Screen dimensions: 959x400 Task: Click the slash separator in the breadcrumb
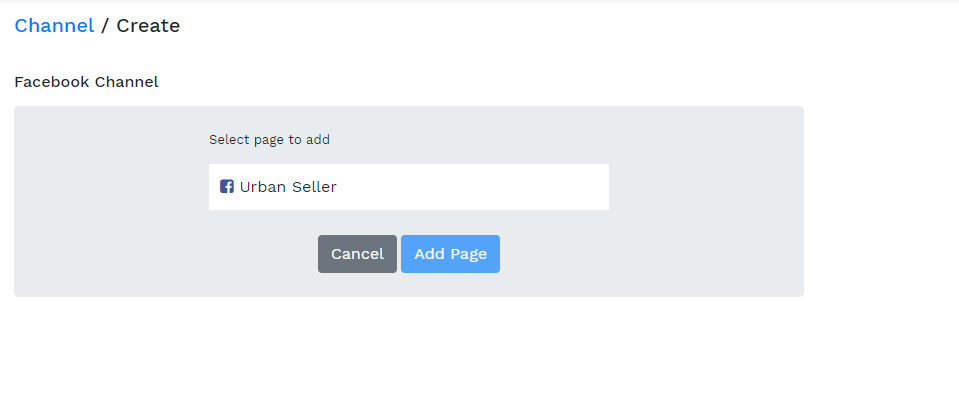tap(105, 26)
